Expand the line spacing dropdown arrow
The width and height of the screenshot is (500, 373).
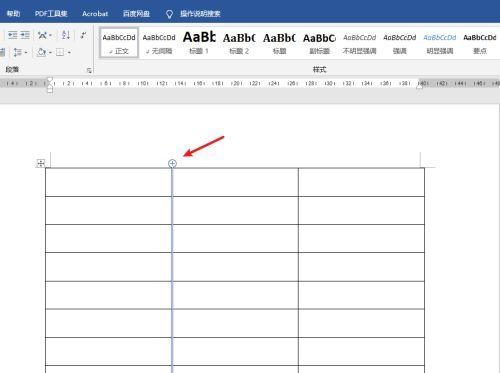pos(26,53)
